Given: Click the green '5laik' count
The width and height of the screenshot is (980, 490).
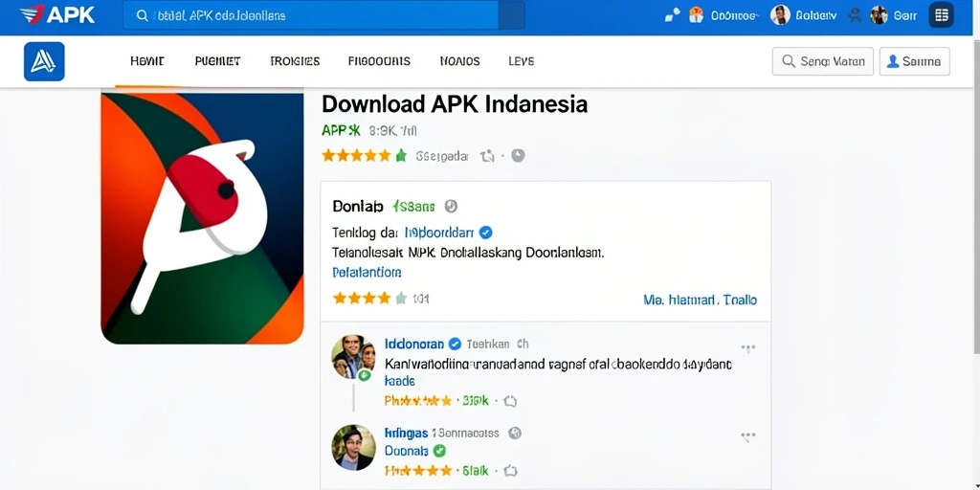Looking at the screenshot, I should coord(476,470).
